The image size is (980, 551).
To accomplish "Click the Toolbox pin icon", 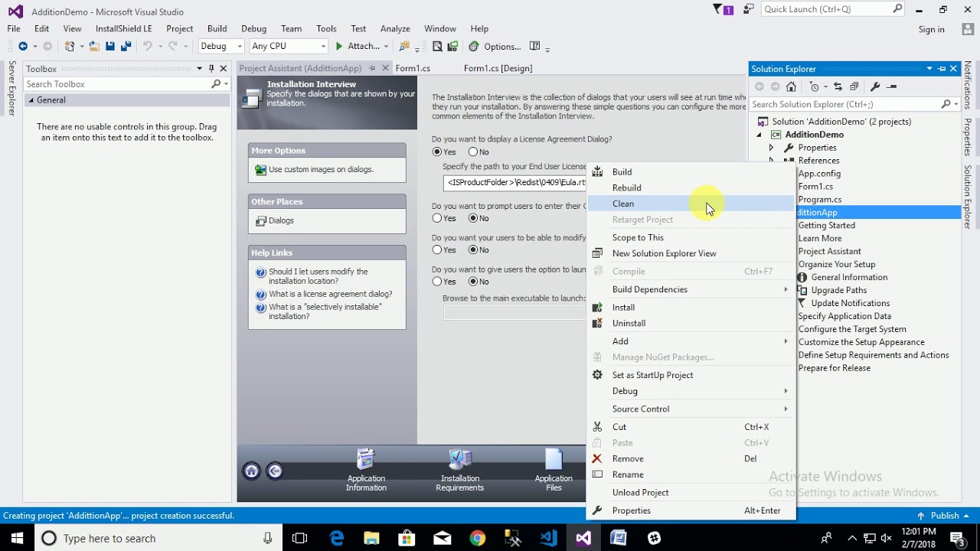I will (x=211, y=69).
